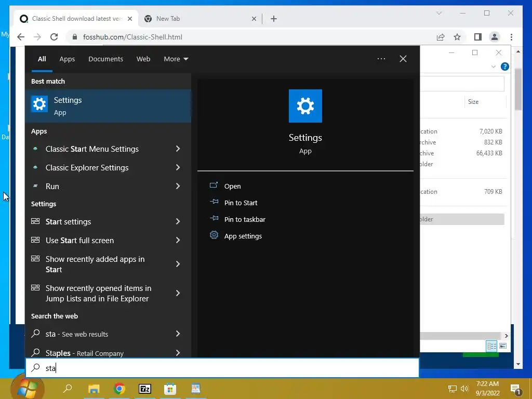Click the Chrome address bar URL
Screen dimensions: 532x399
pos(132,37)
